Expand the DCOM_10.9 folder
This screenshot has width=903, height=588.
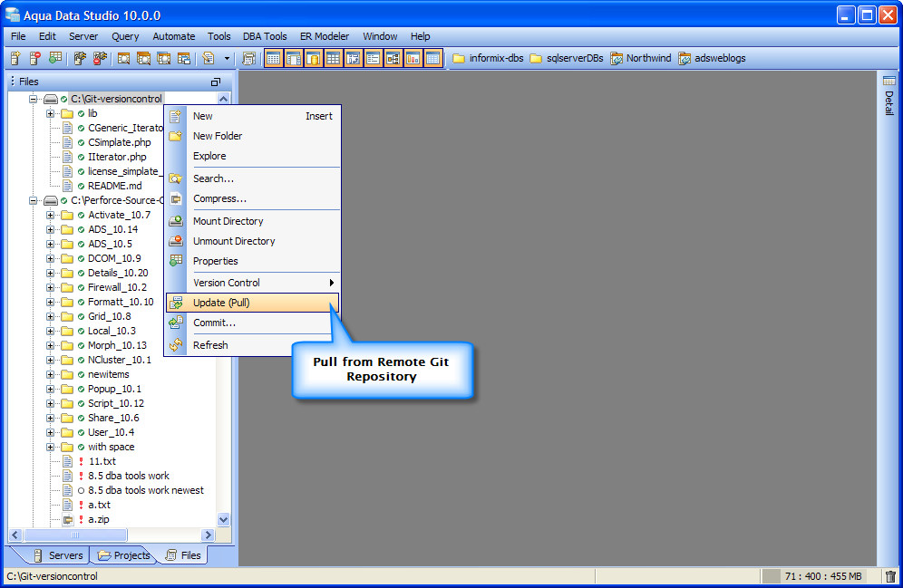coord(50,258)
